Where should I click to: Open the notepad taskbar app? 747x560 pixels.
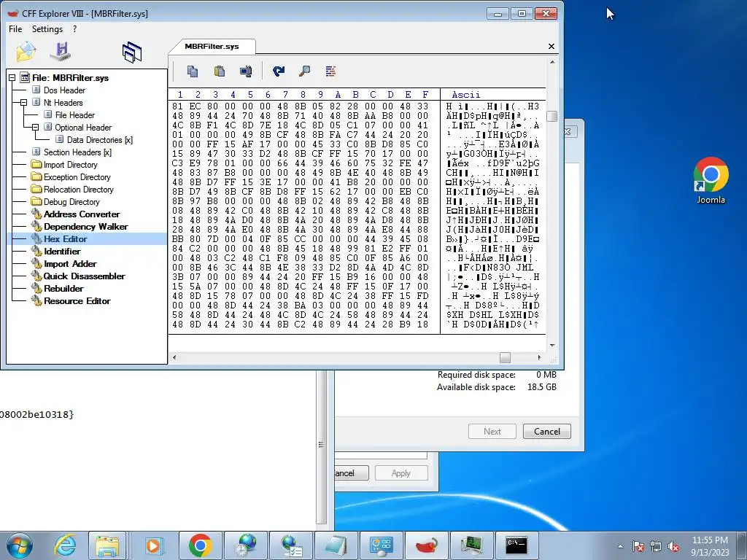(x=336, y=545)
